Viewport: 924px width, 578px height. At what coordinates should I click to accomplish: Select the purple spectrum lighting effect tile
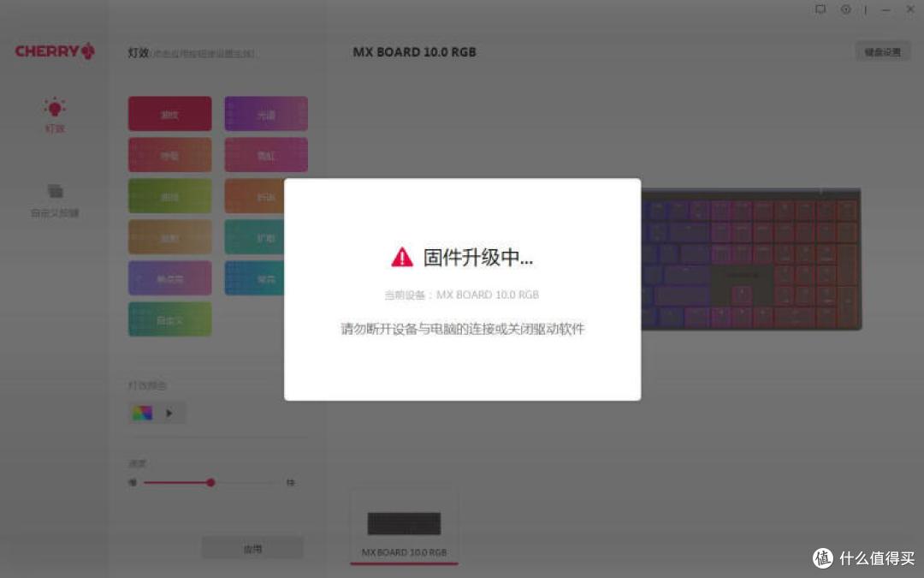click(x=266, y=114)
